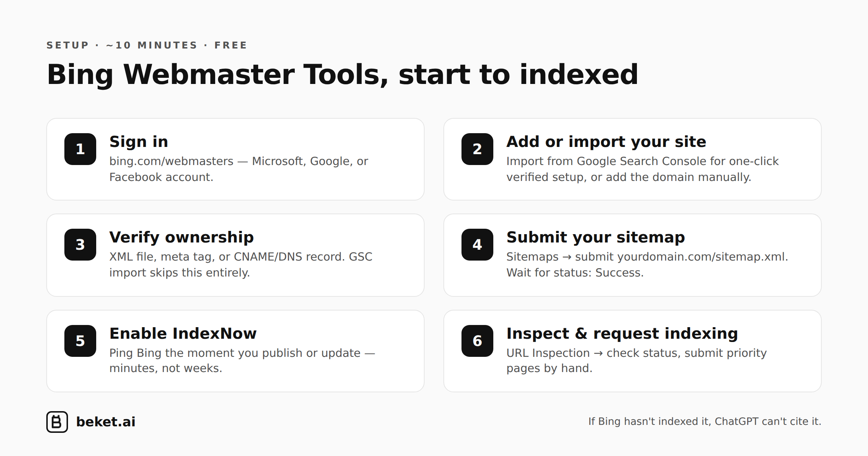
Task: Click 'Import from Google Search Console' description
Action: point(642,169)
